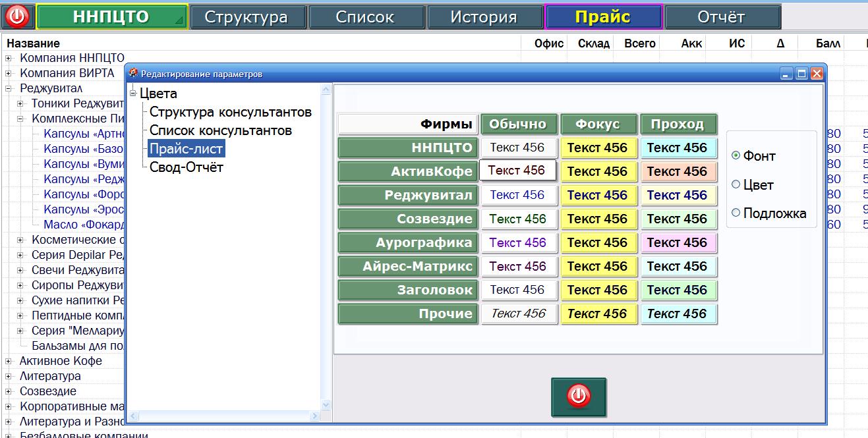Pick the Аурографика Проход pink color cell

(x=678, y=242)
